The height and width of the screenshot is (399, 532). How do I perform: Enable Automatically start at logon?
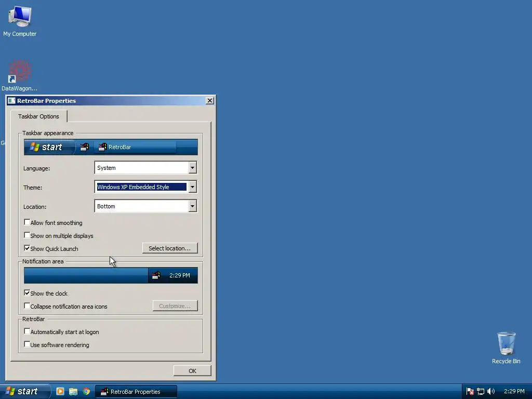pyautogui.click(x=27, y=331)
